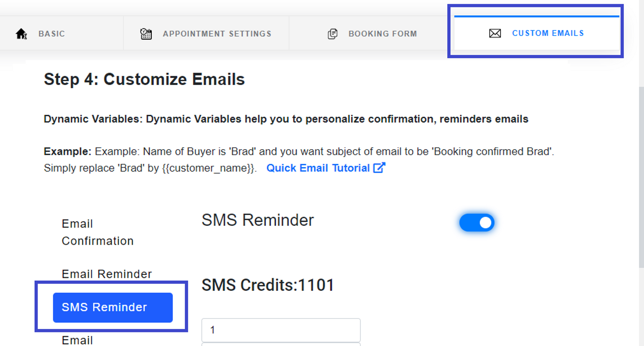Choose Email Reminder from the side menu

[107, 274]
